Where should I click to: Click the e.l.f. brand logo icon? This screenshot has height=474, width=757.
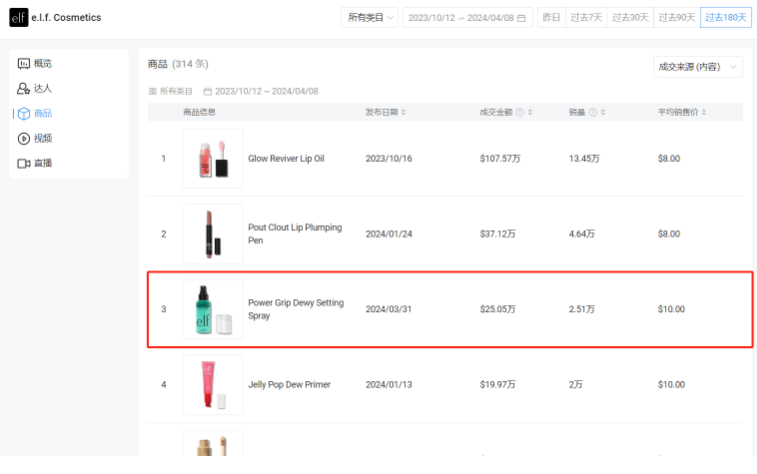(x=19, y=18)
